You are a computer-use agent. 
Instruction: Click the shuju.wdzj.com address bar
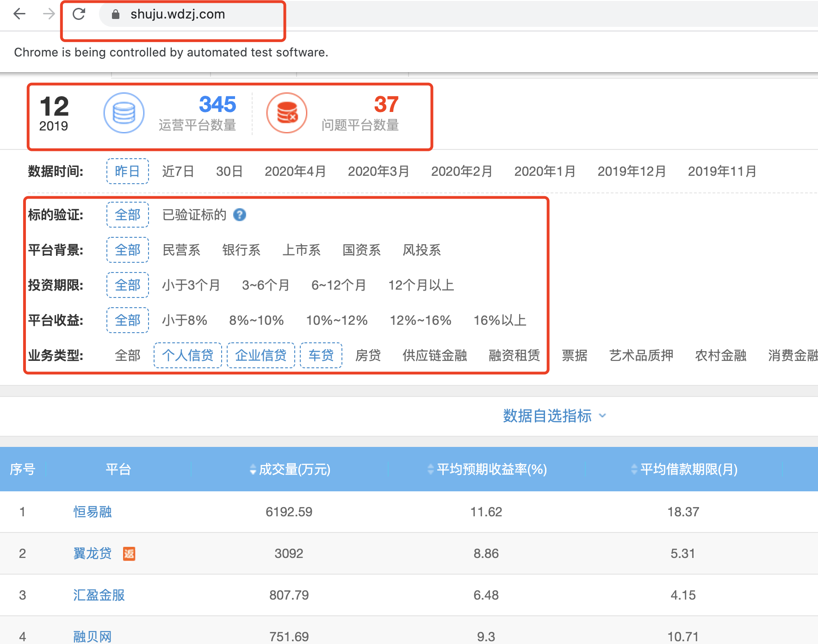pyautogui.click(x=178, y=14)
